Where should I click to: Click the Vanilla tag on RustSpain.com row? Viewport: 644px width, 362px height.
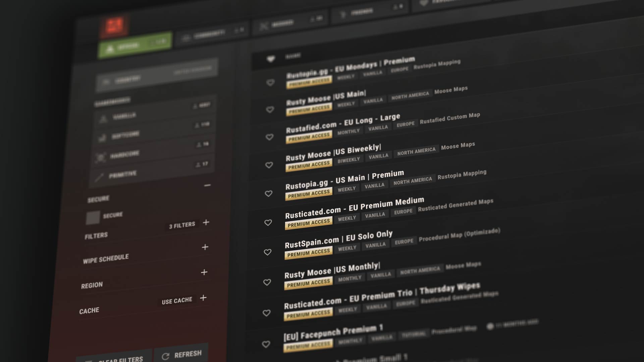tap(375, 245)
